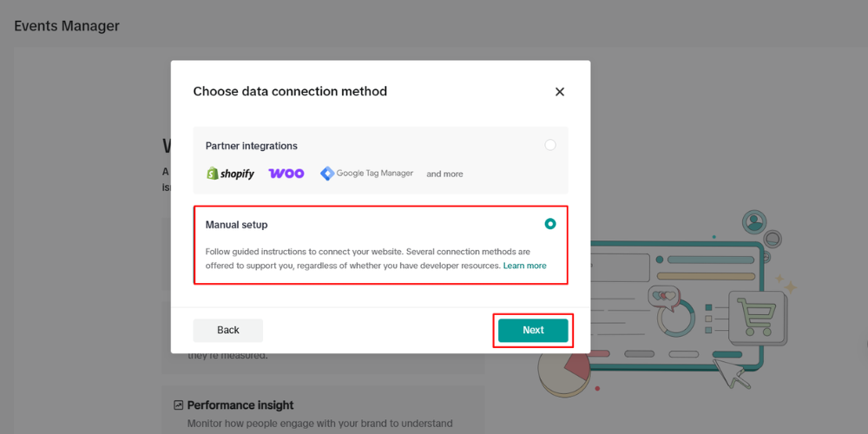This screenshot has height=434, width=868.
Task: Click the Google Tag Manager logo
Action: [x=366, y=174]
